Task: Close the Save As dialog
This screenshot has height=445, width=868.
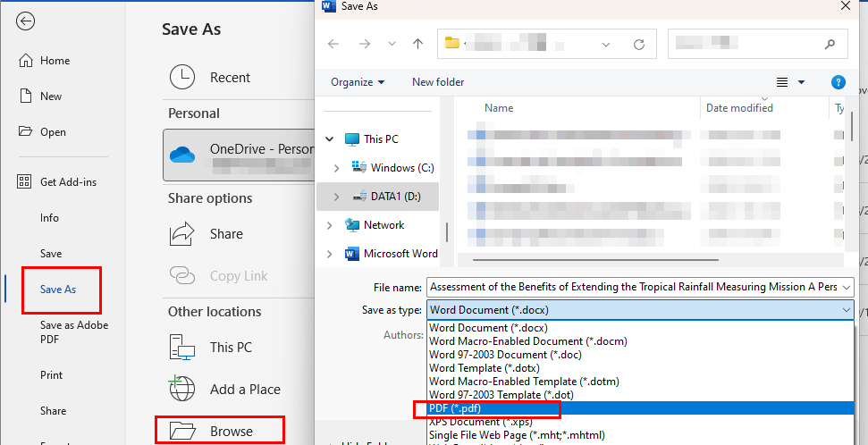Action: coord(846,6)
